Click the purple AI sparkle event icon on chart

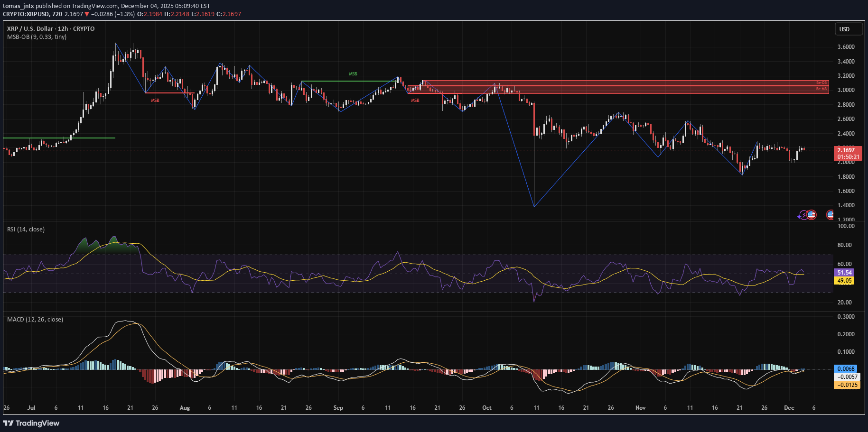(803, 215)
